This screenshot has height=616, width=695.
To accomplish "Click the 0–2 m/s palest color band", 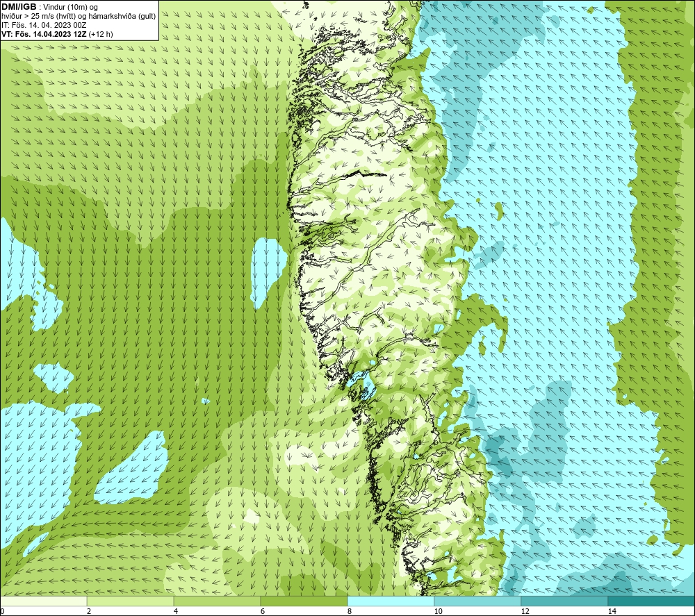I will pos(43,601).
